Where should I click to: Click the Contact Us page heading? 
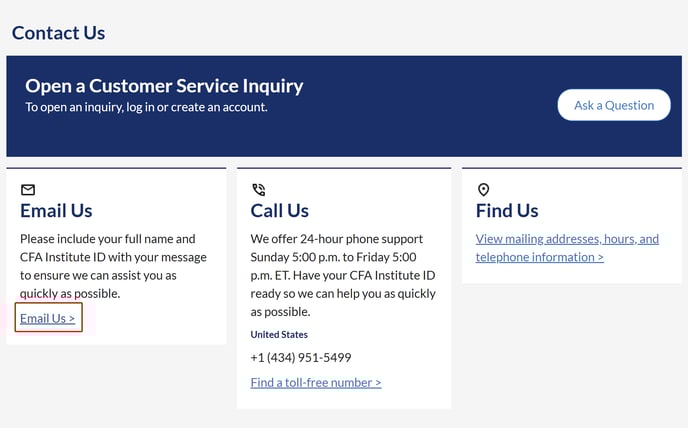[x=58, y=33]
